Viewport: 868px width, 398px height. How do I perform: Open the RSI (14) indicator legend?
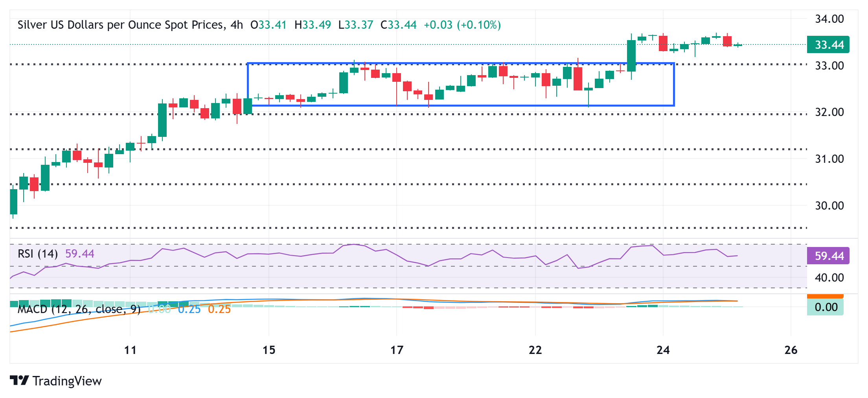[38, 254]
